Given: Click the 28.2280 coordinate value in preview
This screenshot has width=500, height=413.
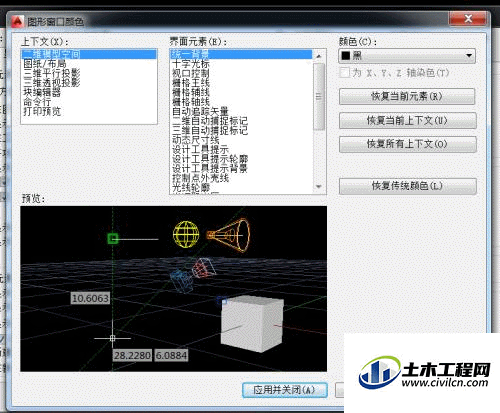Looking at the screenshot, I should pos(132,356).
